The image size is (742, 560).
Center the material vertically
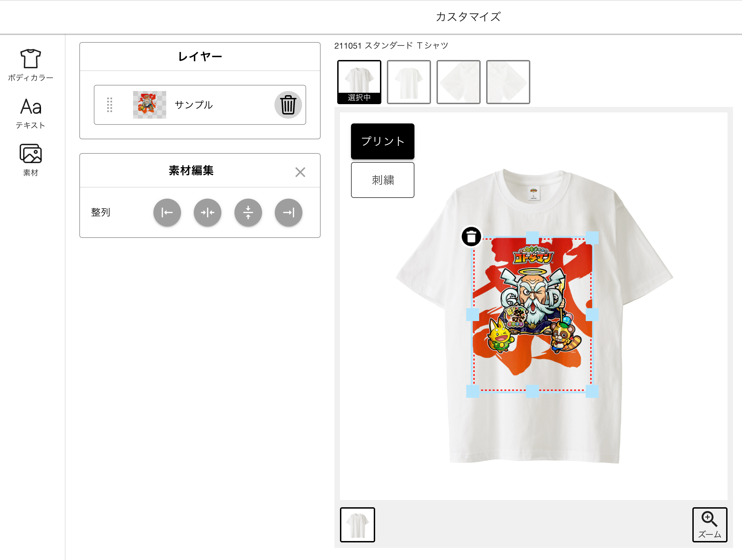(248, 212)
